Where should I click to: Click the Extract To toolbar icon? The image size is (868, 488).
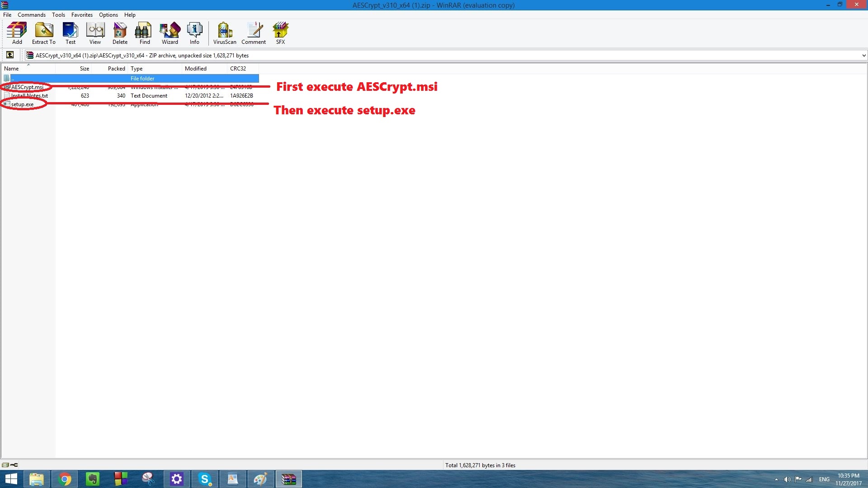44,33
